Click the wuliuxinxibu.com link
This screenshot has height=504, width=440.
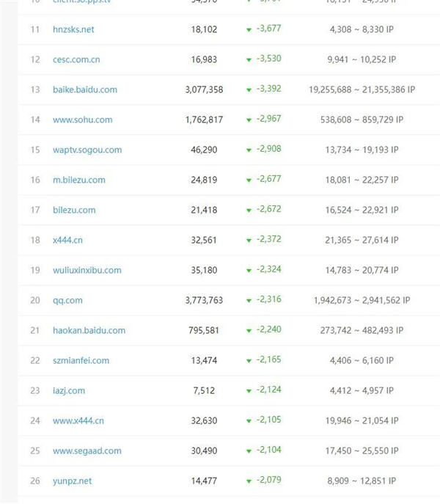(87, 270)
